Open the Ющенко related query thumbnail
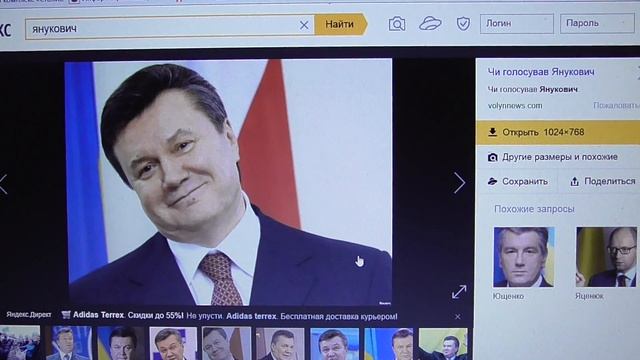This screenshot has height=360, width=640. (x=524, y=257)
